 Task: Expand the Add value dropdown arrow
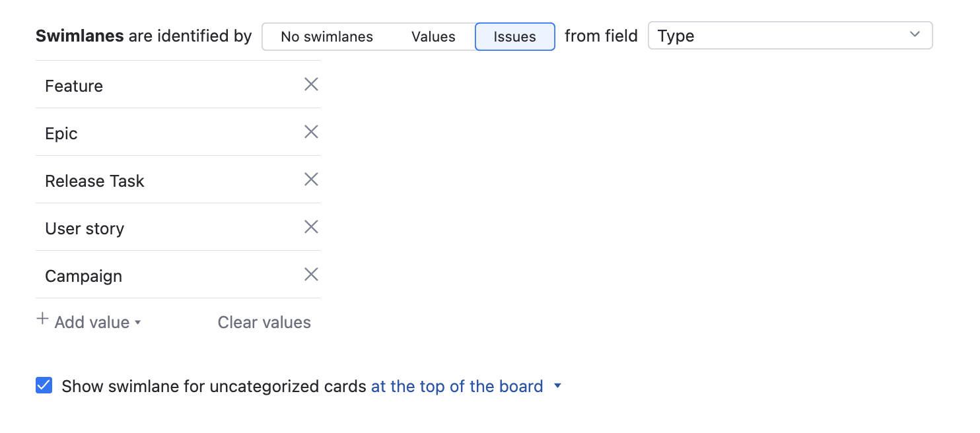point(138,323)
